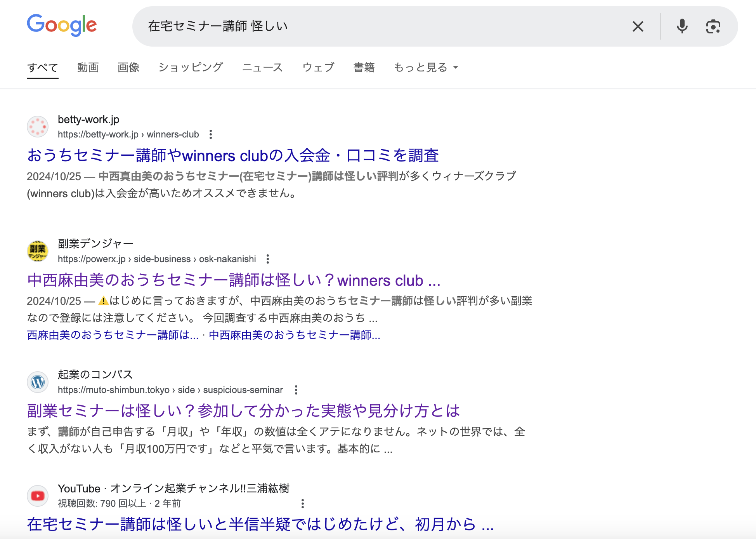Switch to the 動画 tab
Image resolution: width=756 pixels, height=539 pixels.
click(x=88, y=68)
